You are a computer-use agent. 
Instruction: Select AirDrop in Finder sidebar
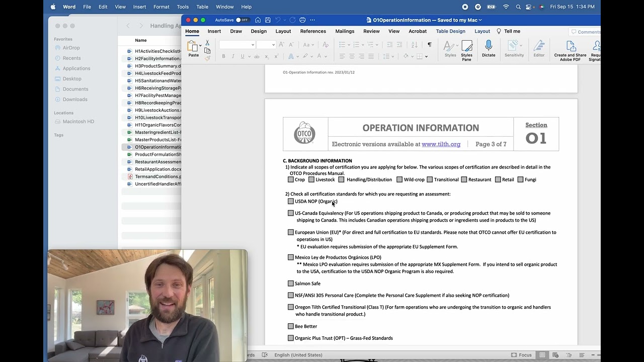(71, 48)
